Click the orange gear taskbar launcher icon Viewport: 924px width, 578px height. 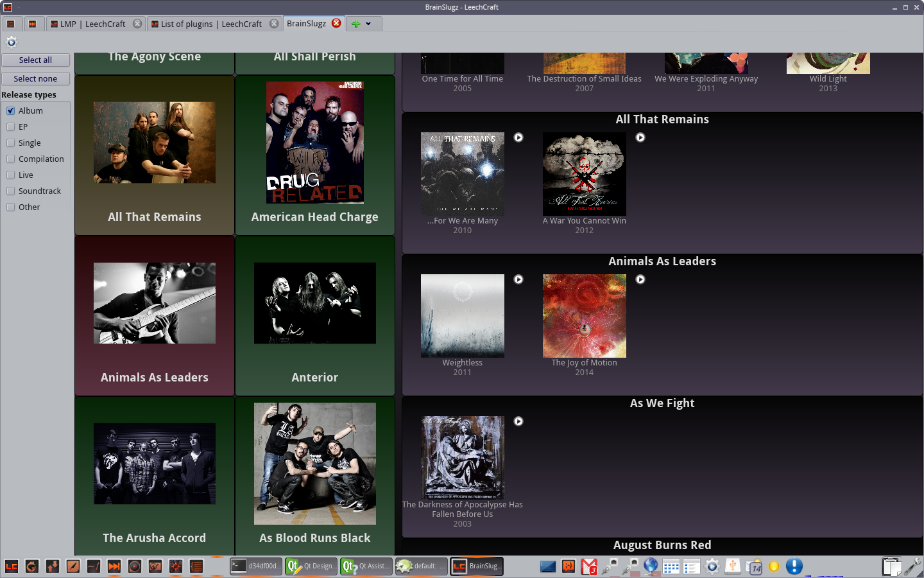point(176,566)
